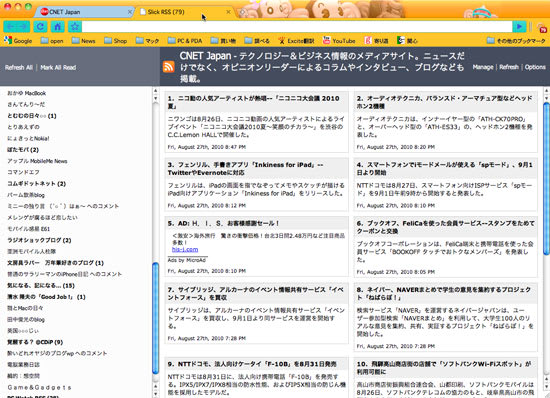Open the News bookmarks folder
550x398 pixels.
(83, 41)
